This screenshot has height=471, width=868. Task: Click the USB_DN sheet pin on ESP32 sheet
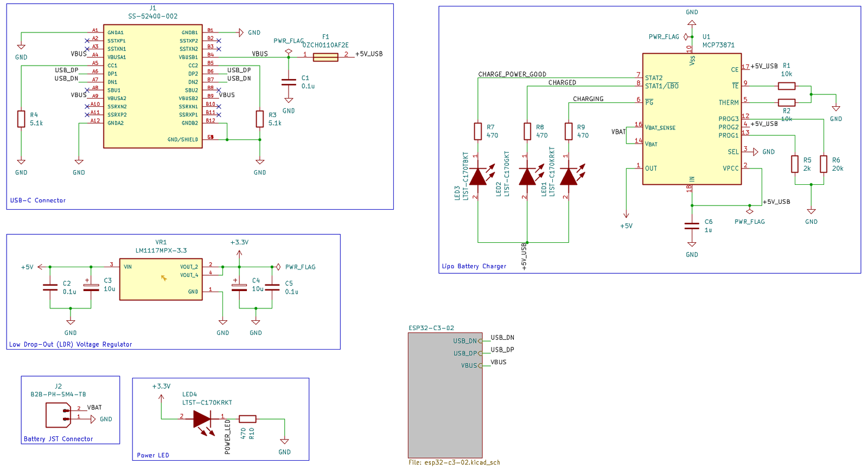(467, 341)
